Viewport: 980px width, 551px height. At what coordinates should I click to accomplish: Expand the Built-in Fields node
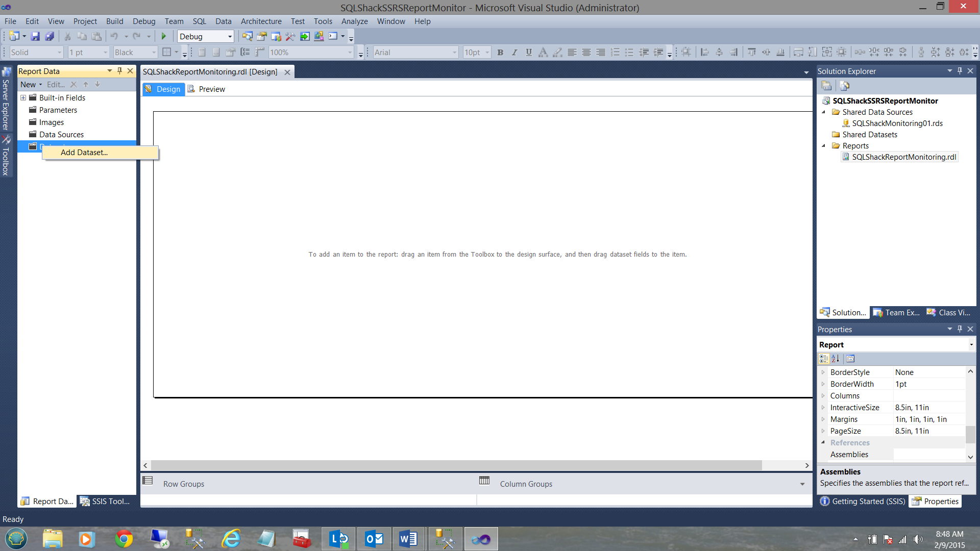(23, 97)
